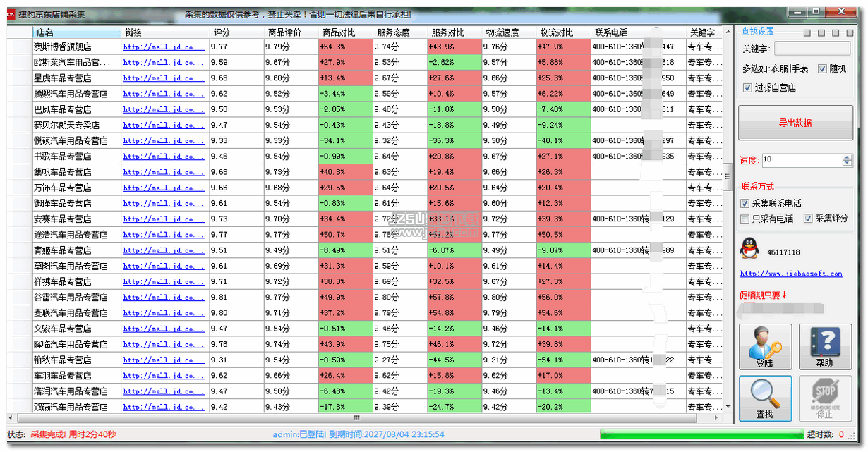Viewport: 868px width, 452px height.
Task: Click the -34.1% green 商品对比 cell
Action: [x=345, y=140]
